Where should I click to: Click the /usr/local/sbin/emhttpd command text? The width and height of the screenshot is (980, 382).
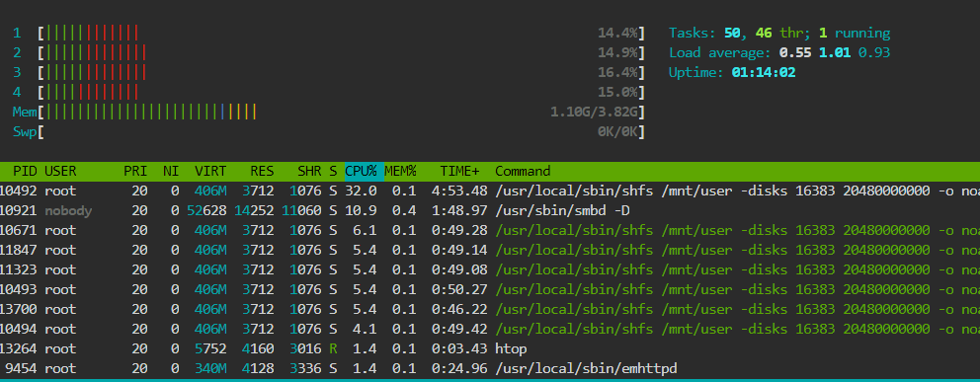click(586, 368)
